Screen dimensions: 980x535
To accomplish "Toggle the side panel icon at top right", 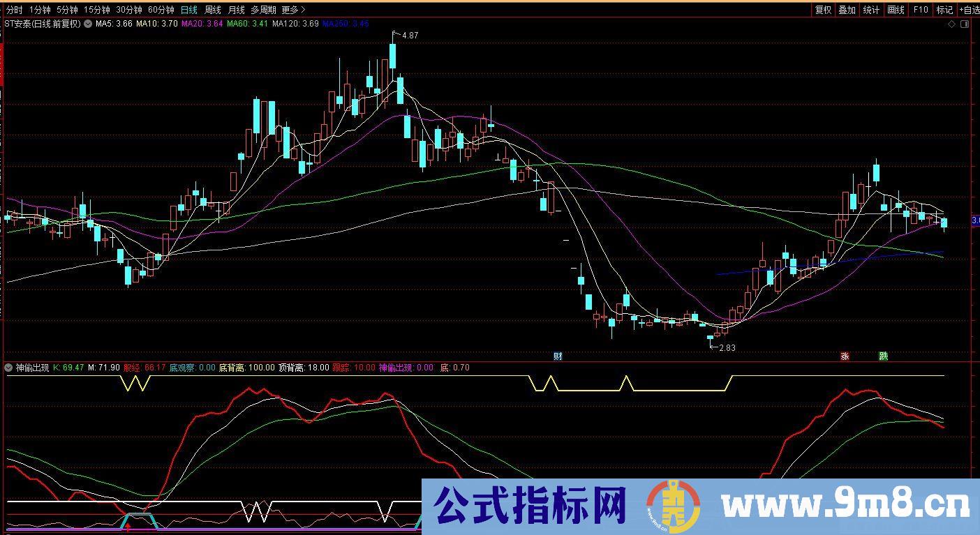I will (965, 24).
